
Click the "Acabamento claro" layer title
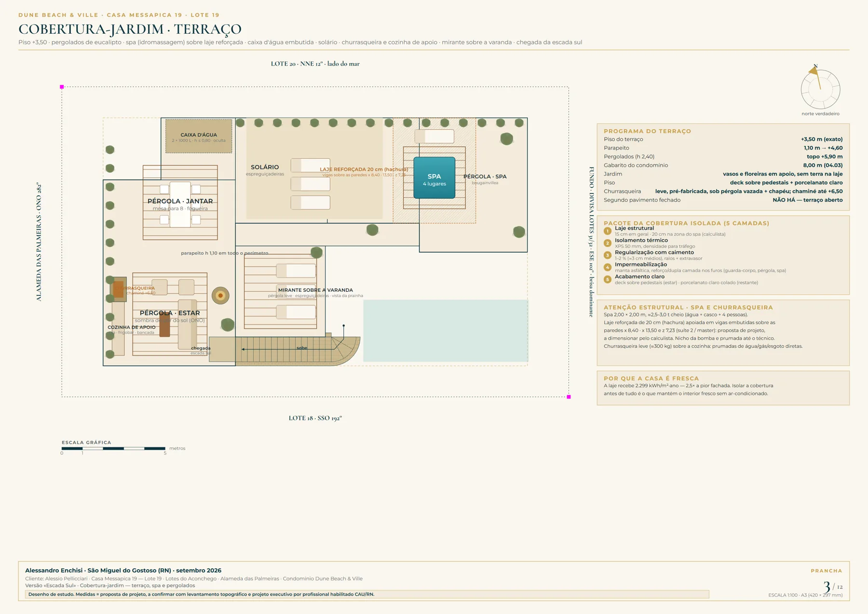click(639, 276)
